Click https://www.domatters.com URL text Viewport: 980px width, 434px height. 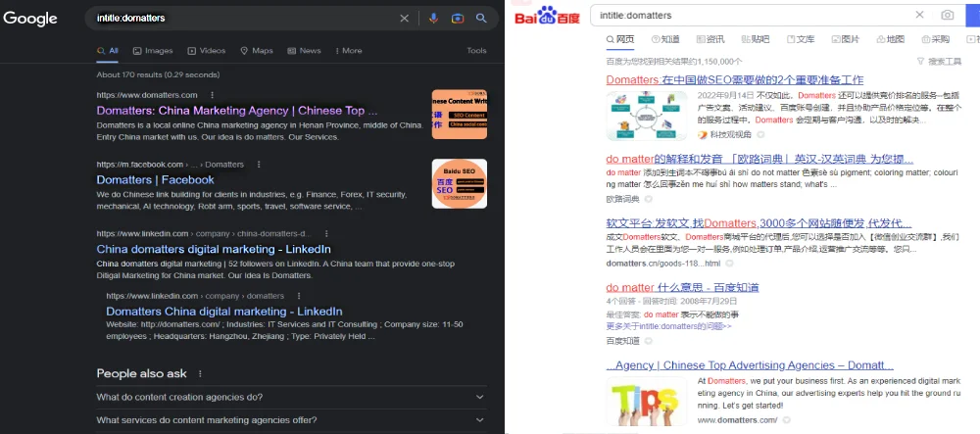coord(147,95)
